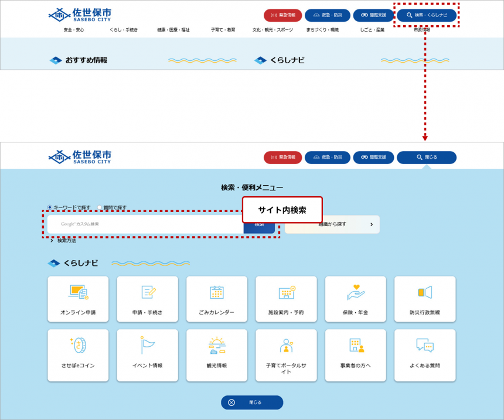Click the bottom 閉じる button with X icon

tap(252, 402)
